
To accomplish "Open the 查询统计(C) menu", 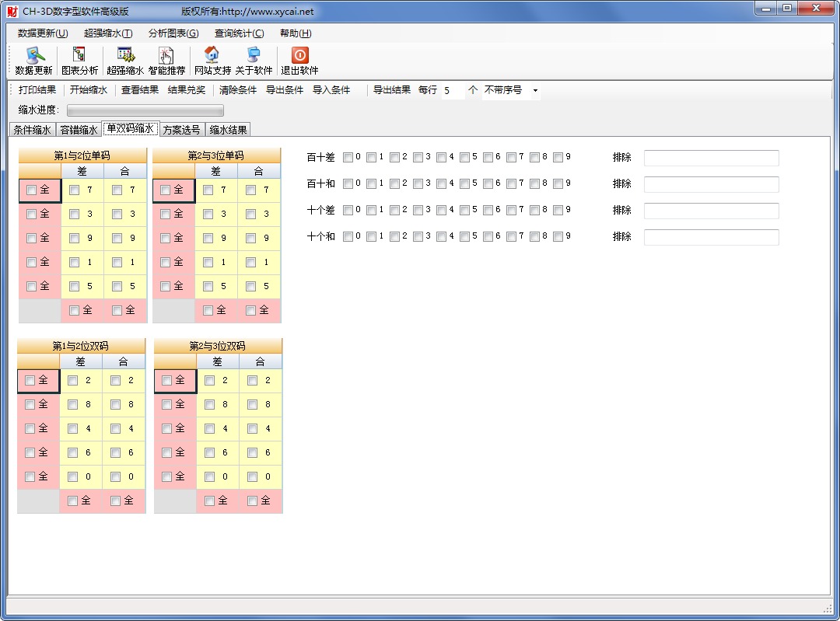I will click(239, 33).
